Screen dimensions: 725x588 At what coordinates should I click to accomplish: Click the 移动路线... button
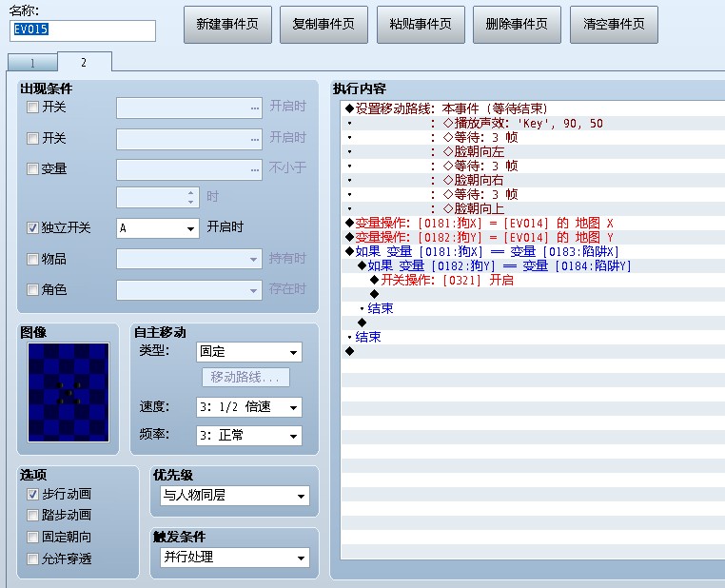click(245, 377)
